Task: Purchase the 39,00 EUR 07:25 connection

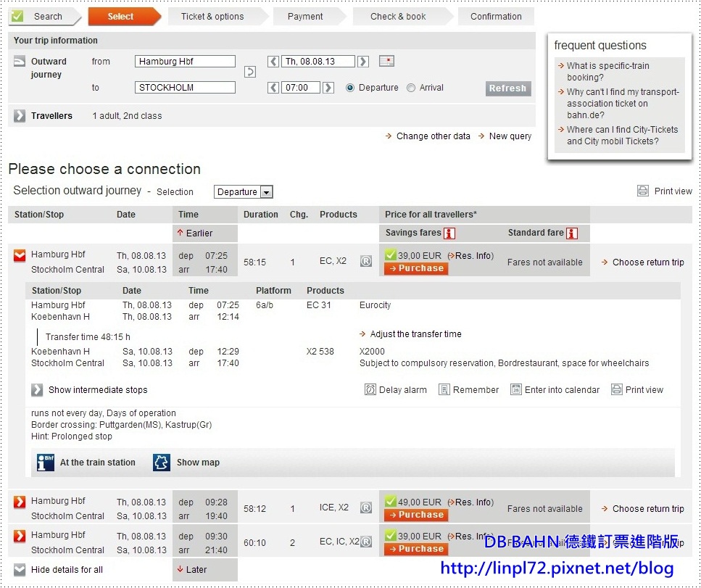Action: point(416,268)
